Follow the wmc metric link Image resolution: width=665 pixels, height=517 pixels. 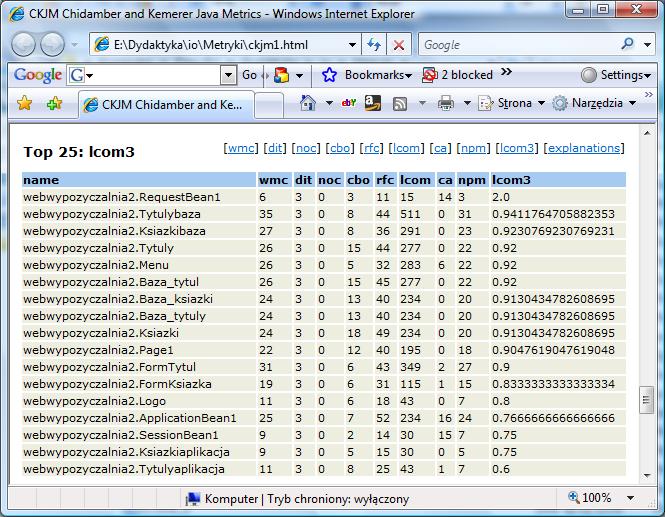tap(241, 148)
